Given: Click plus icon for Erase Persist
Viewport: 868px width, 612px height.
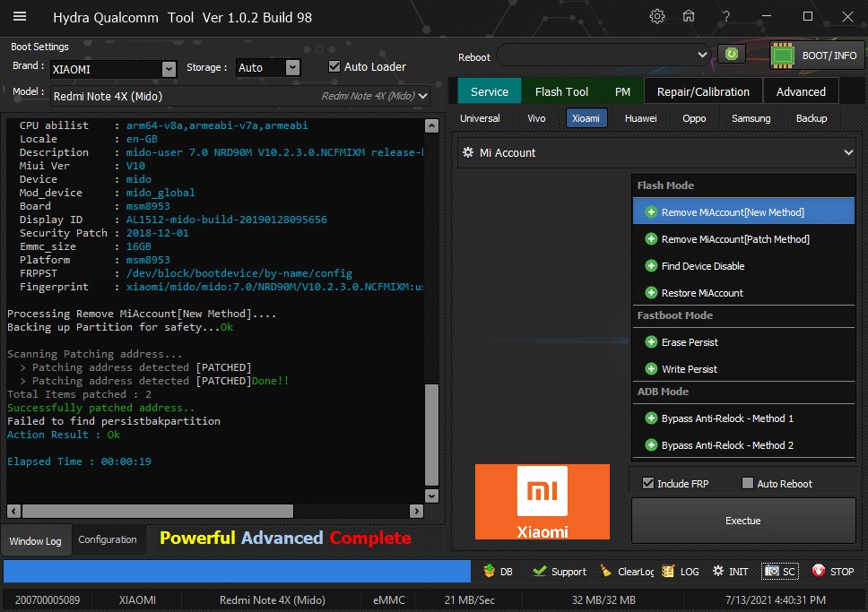Looking at the screenshot, I should point(651,342).
